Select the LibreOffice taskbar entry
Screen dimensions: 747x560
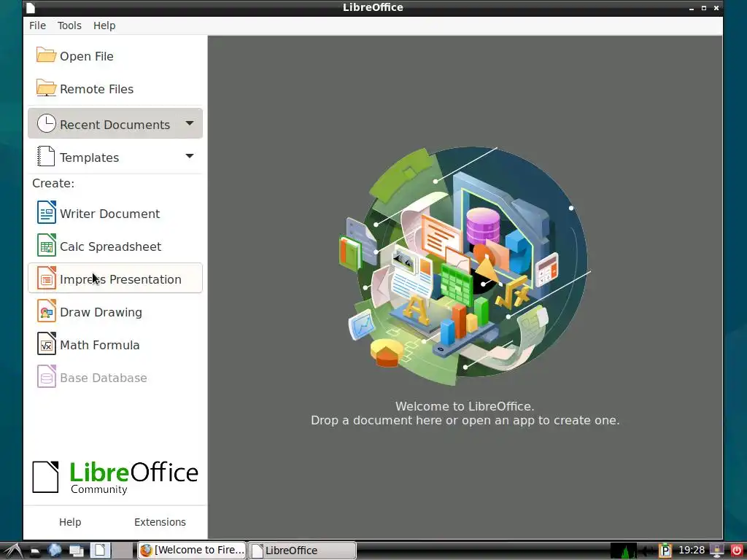click(x=302, y=550)
